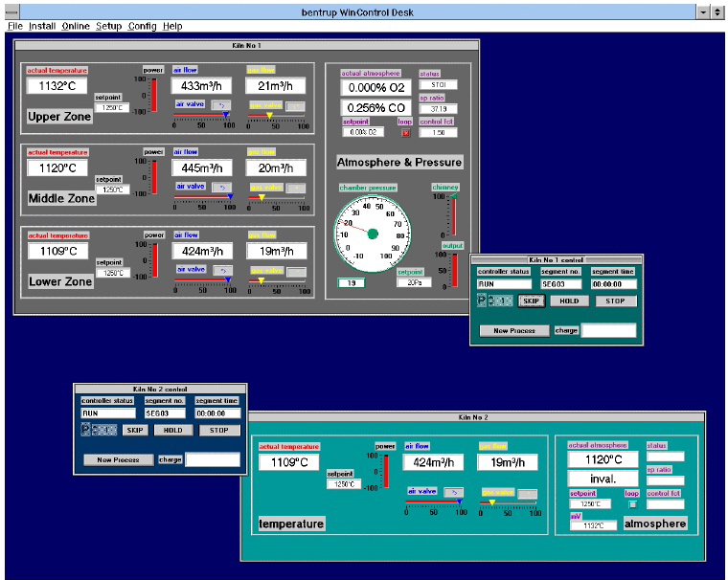Viewport: 728px width, 580px height.
Task: Click the Kiln No 2 atmosphere setpoint field
Action: [590, 503]
